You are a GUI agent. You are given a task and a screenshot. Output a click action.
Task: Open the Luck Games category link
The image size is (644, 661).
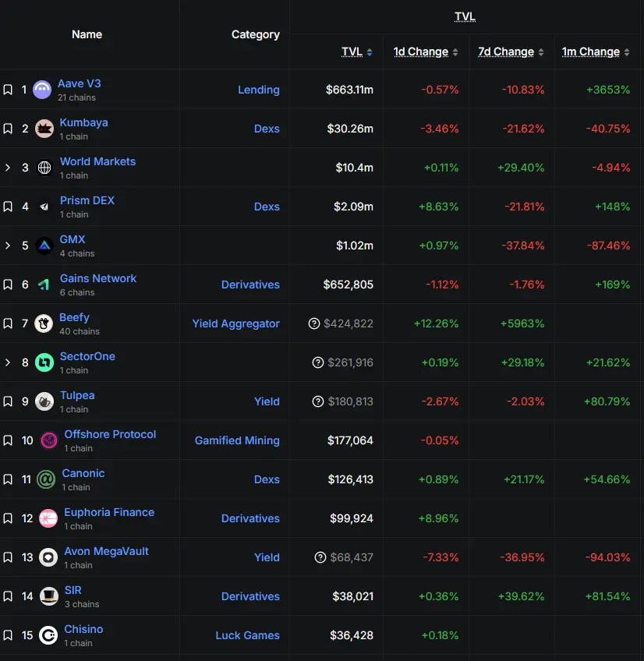tap(248, 635)
